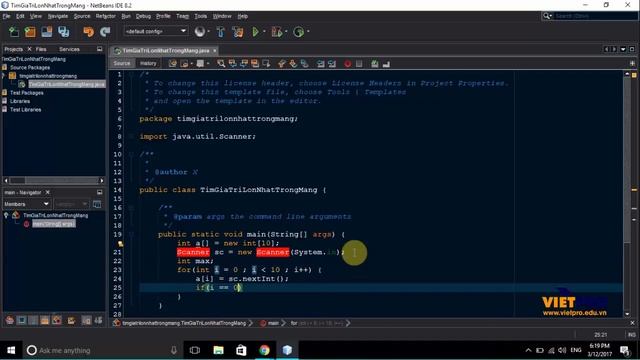Click the Stop Macro Recording icon
The image size is (640, 360).
click(x=359, y=63)
